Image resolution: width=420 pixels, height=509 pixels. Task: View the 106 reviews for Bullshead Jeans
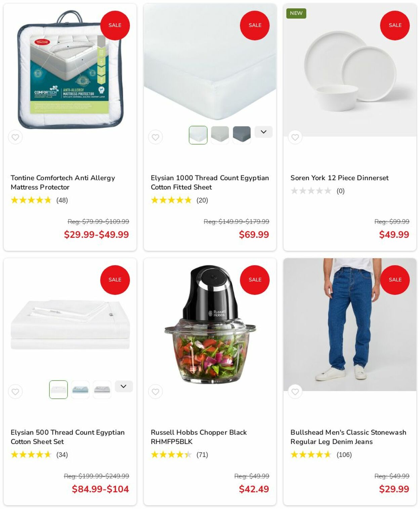tap(344, 455)
